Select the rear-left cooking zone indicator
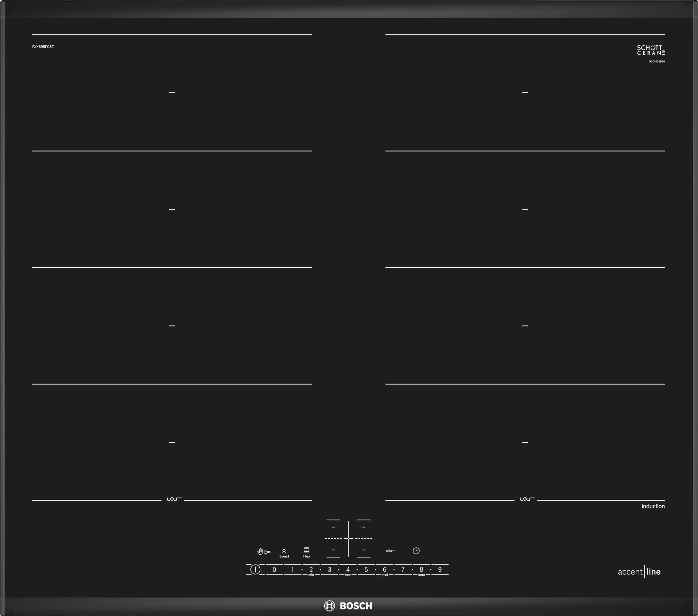 [333, 527]
